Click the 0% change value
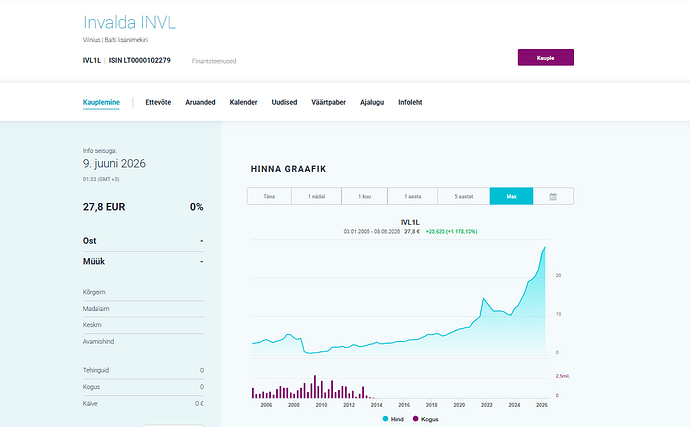 tap(196, 207)
